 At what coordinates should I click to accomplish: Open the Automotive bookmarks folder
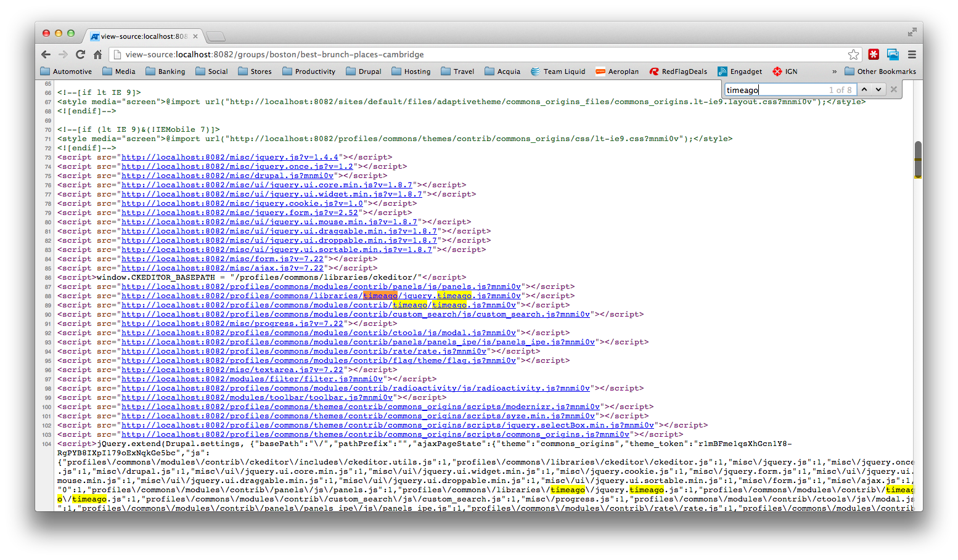click(x=66, y=71)
